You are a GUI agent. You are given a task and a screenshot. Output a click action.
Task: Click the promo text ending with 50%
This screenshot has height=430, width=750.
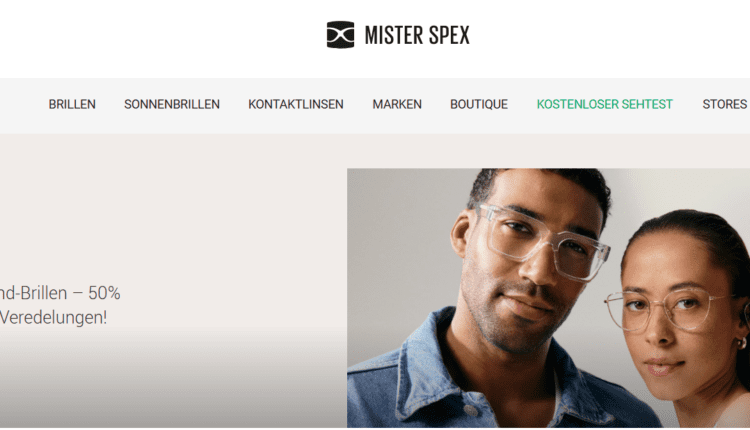(x=60, y=293)
